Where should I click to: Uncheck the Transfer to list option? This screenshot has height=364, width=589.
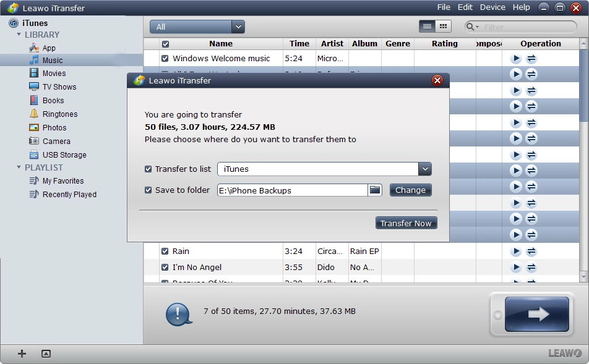pos(147,169)
